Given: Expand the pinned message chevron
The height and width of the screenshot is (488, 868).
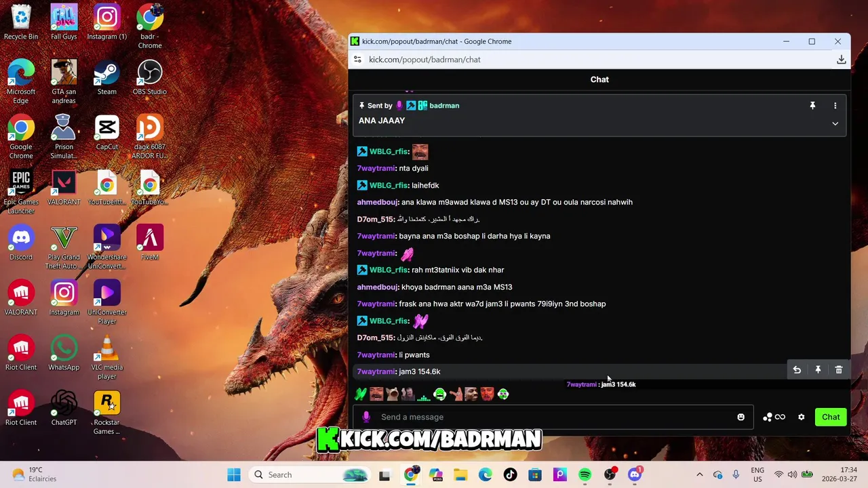Looking at the screenshot, I should [x=835, y=124].
